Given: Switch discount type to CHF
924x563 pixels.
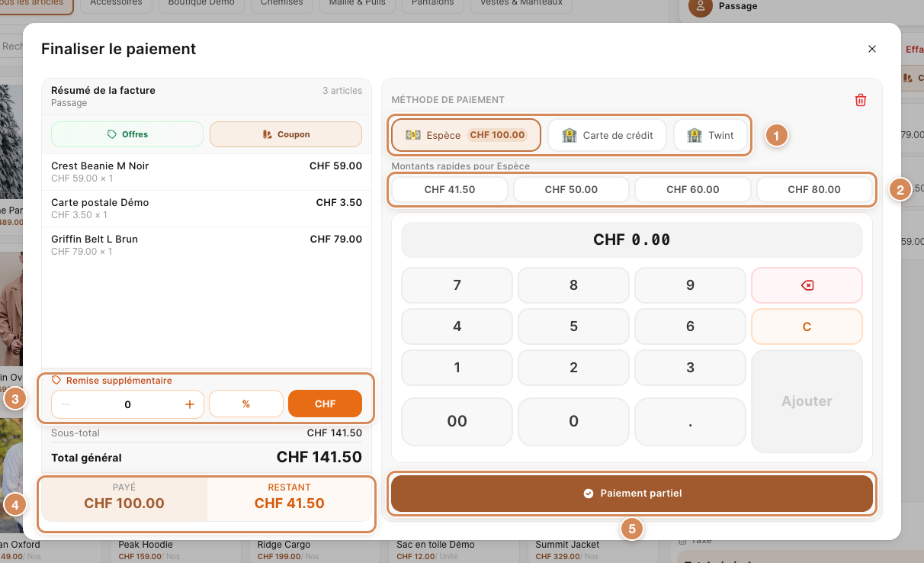Looking at the screenshot, I should (325, 404).
